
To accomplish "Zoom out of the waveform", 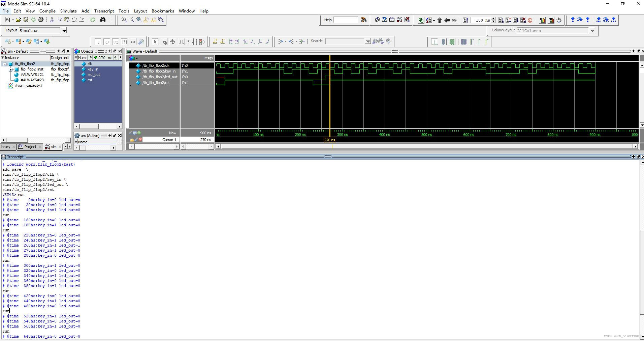I will [x=131, y=20].
